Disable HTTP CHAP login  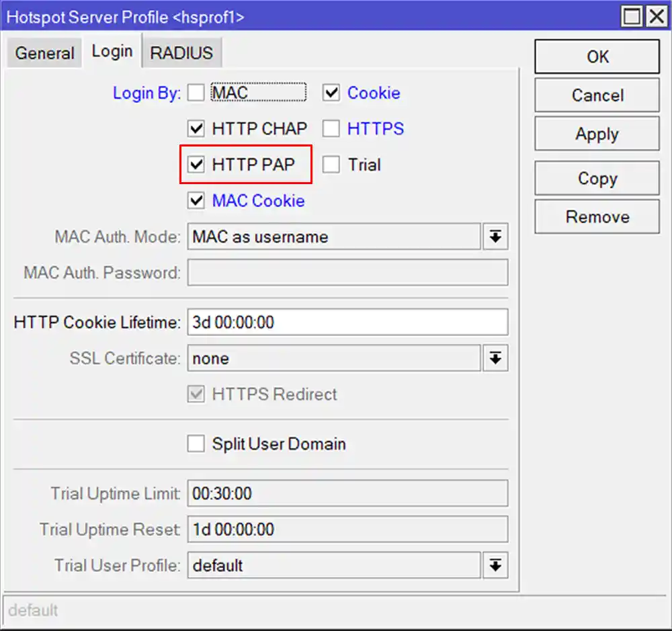196,128
